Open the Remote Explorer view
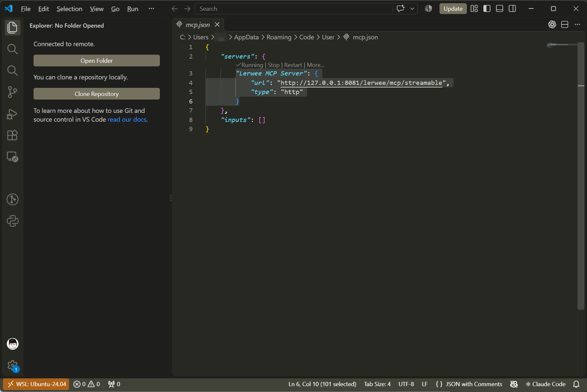587x392 pixels. pyautogui.click(x=12, y=157)
